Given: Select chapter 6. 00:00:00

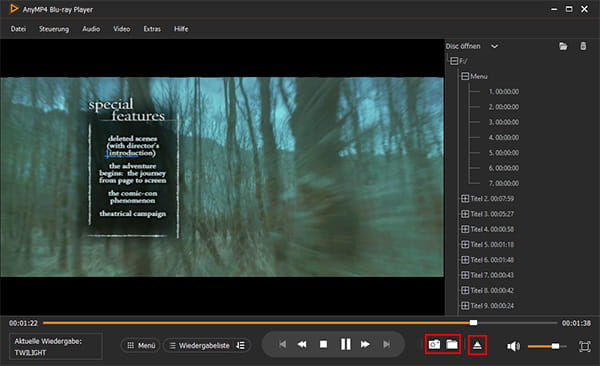Looking at the screenshot, I should (504, 168).
